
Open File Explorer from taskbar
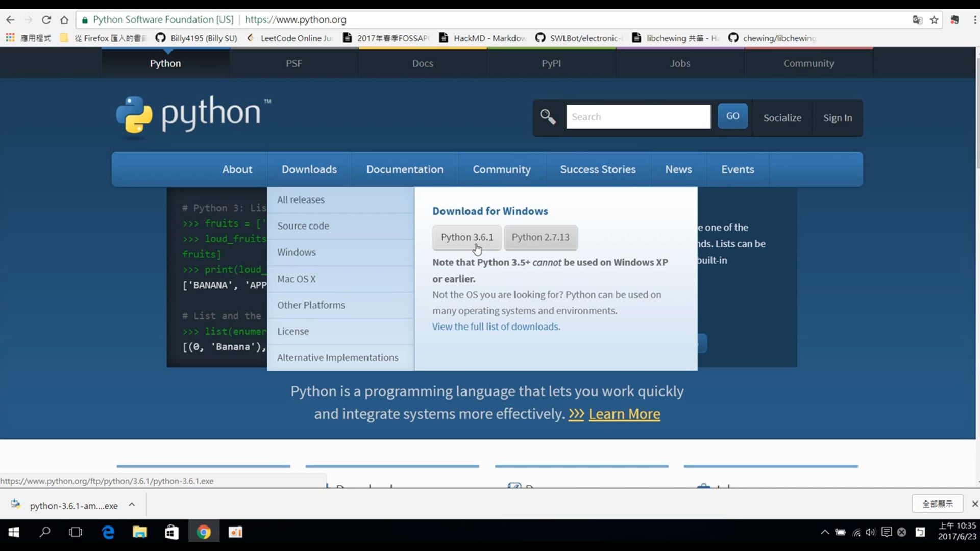point(139,532)
